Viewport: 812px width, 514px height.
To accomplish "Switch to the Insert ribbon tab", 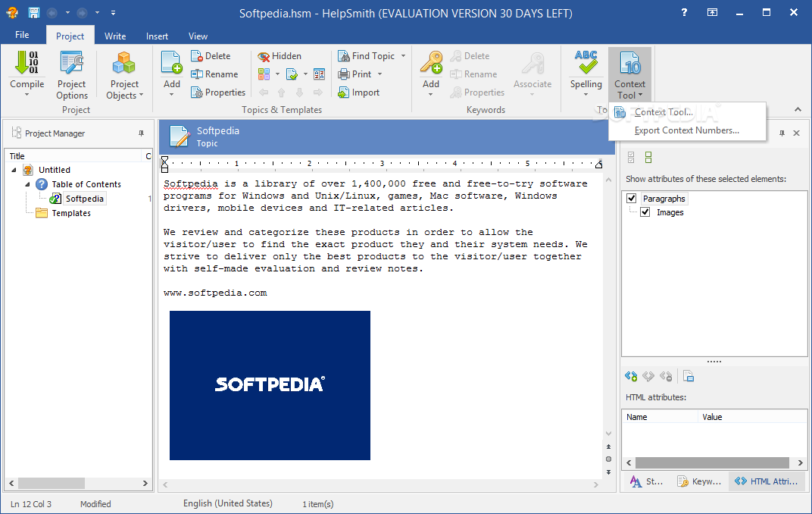I will click(x=157, y=36).
